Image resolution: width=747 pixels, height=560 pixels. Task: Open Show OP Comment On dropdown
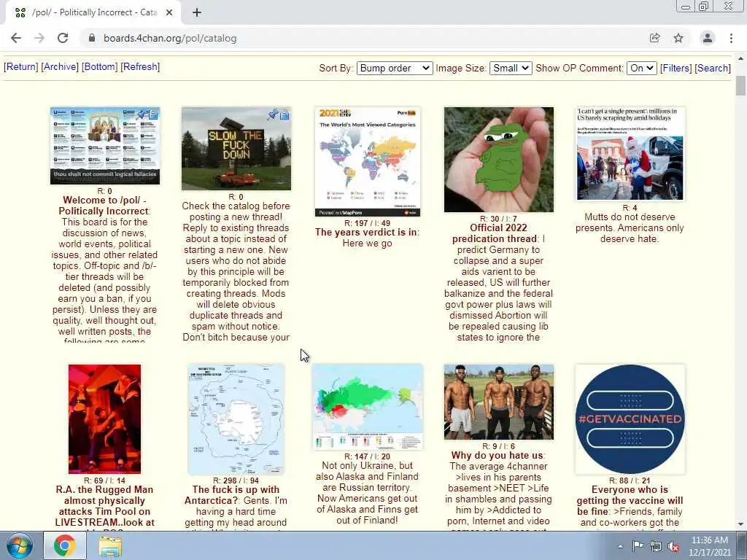click(x=642, y=68)
